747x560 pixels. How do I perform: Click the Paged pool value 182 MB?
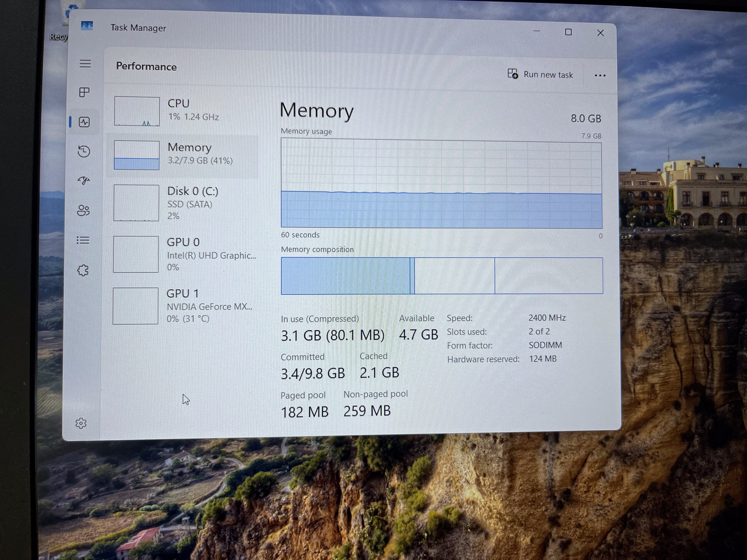pyautogui.click(x=305, y=412)
